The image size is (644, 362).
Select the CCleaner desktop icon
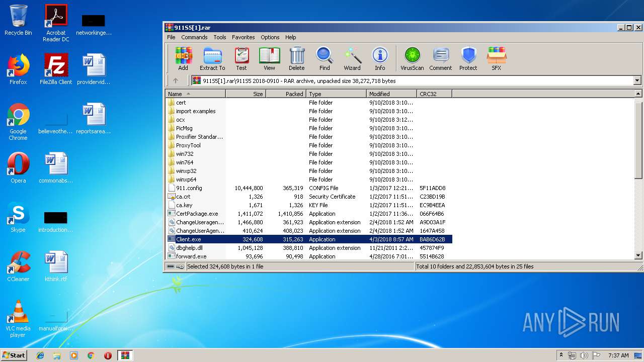click(x=18, y=266)
